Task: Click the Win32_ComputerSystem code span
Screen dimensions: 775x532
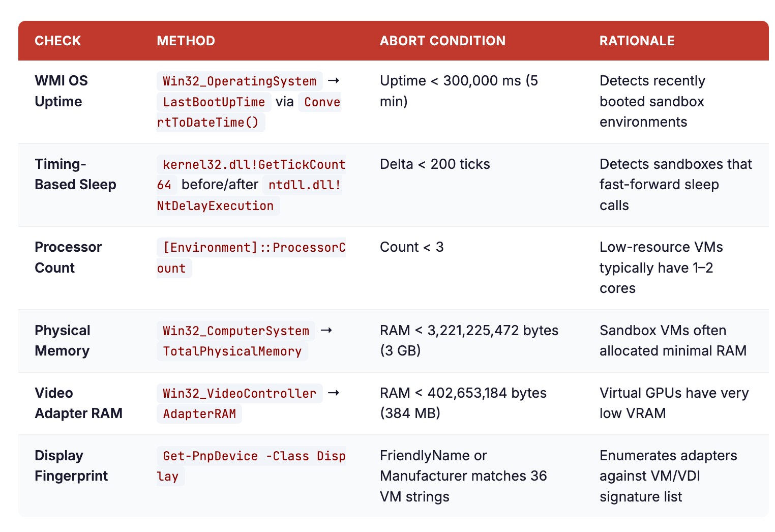Action: (235, 331)
